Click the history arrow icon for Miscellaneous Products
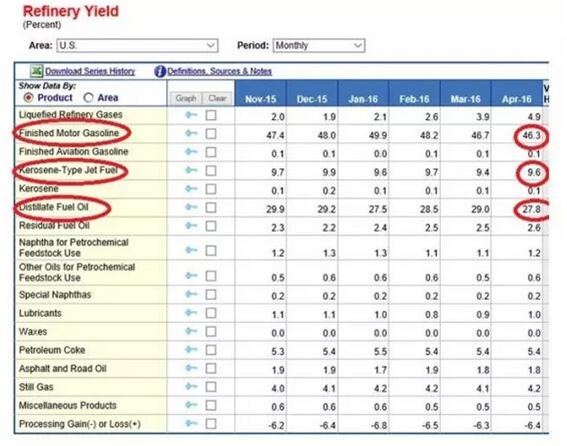 [x=191, y=405]
